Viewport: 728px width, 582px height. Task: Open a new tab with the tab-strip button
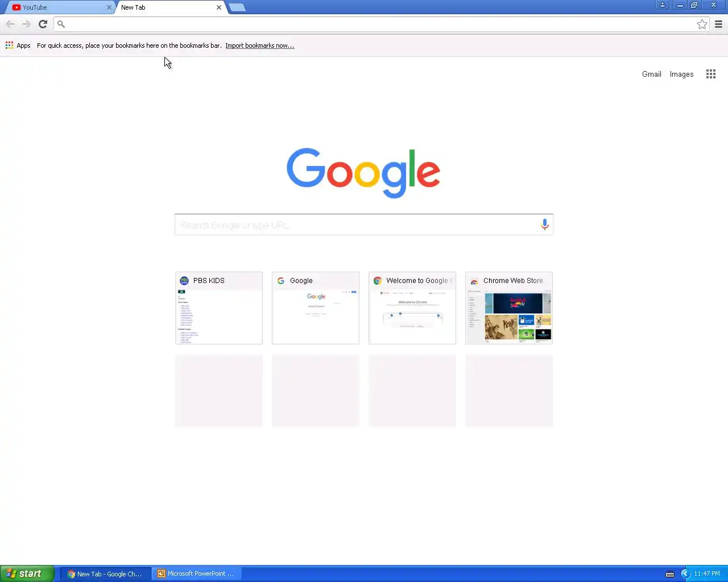click(x=237, y=7)
